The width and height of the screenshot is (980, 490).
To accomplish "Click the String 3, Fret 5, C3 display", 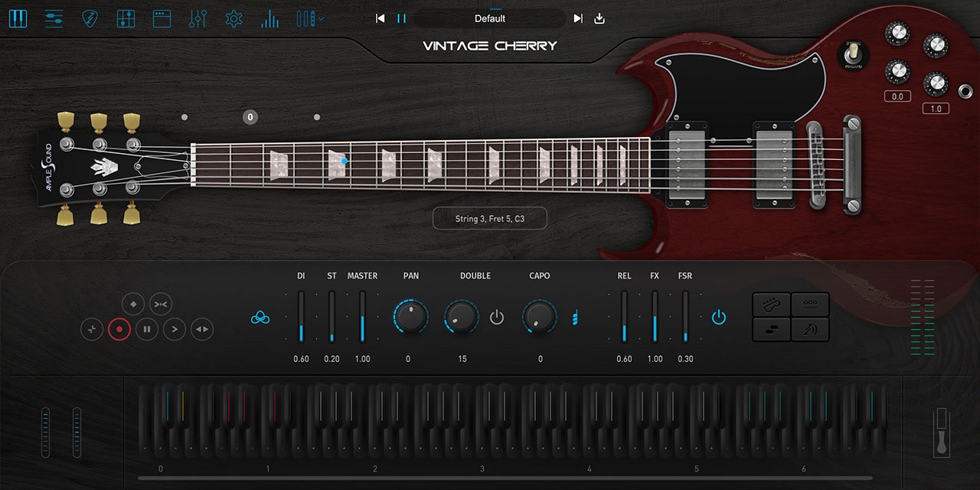I will 490,219.
